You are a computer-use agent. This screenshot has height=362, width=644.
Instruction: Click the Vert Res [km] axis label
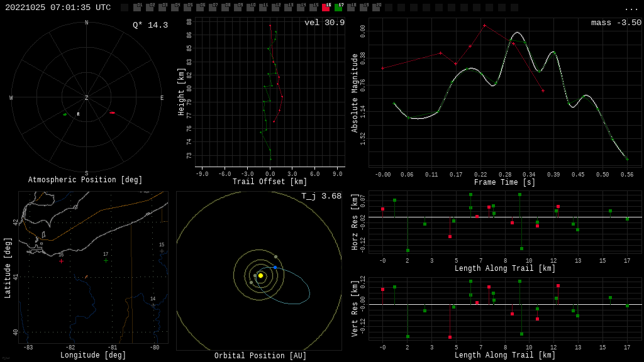click(355, 309)
